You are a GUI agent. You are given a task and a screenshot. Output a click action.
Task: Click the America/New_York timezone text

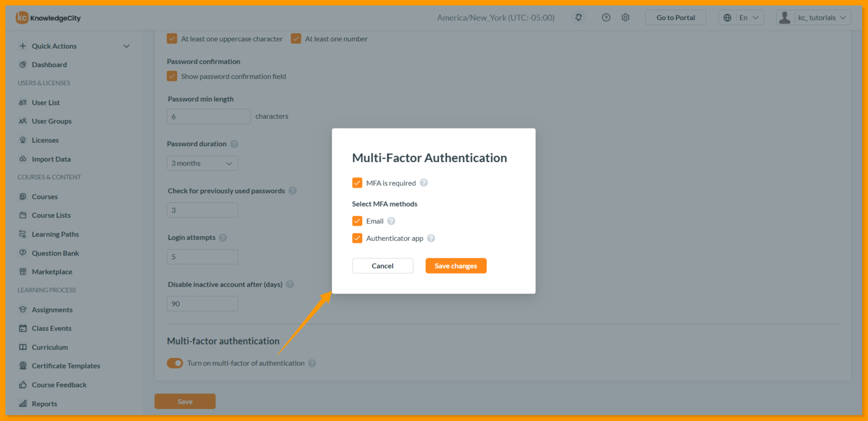click(x=496, y=18)
